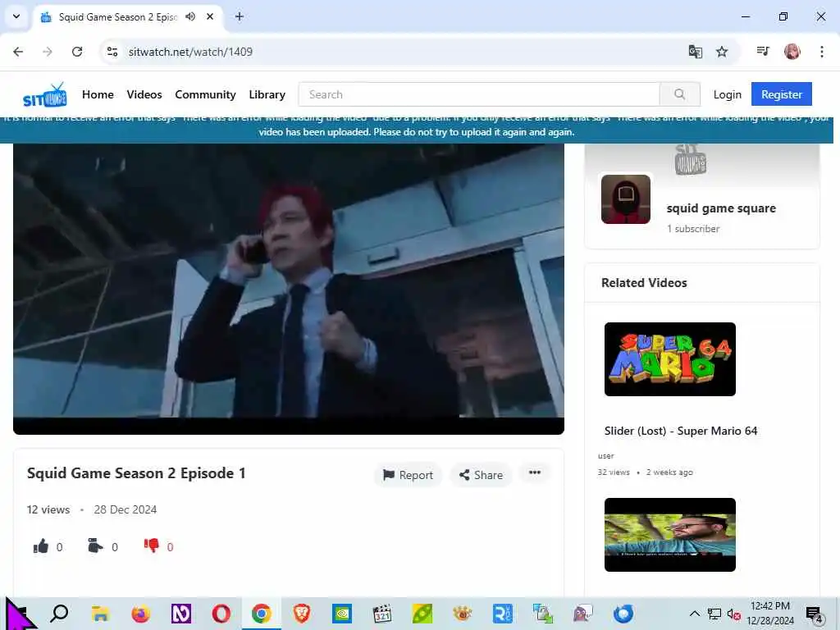Go to the Home nav item
The width and height of the screenshot is (840, 630).
(98, 95)
